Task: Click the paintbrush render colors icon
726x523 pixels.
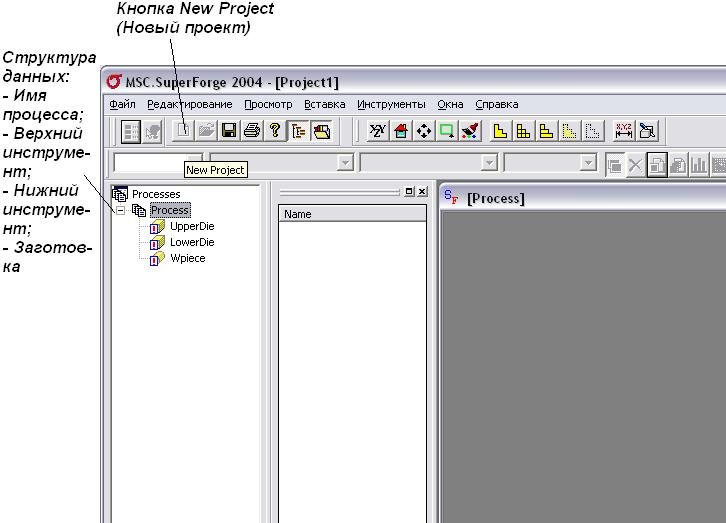Action: (x=470, y=131)
